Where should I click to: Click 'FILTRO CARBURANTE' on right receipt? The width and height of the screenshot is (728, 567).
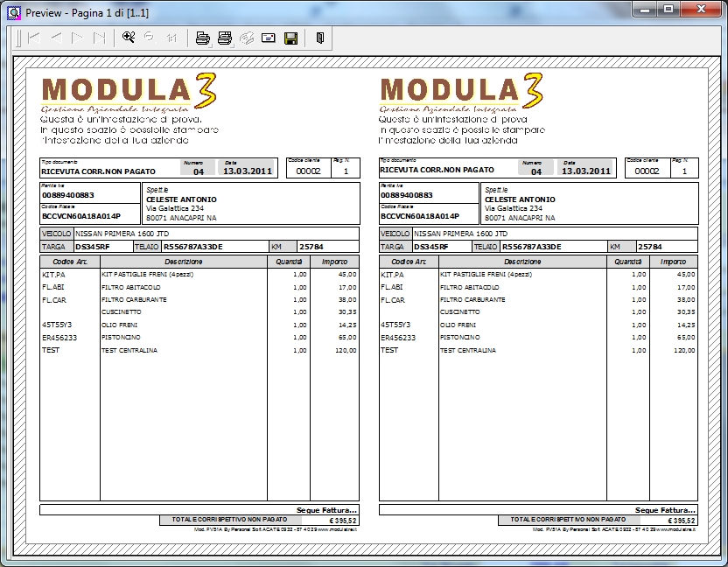tap(472, 299)
